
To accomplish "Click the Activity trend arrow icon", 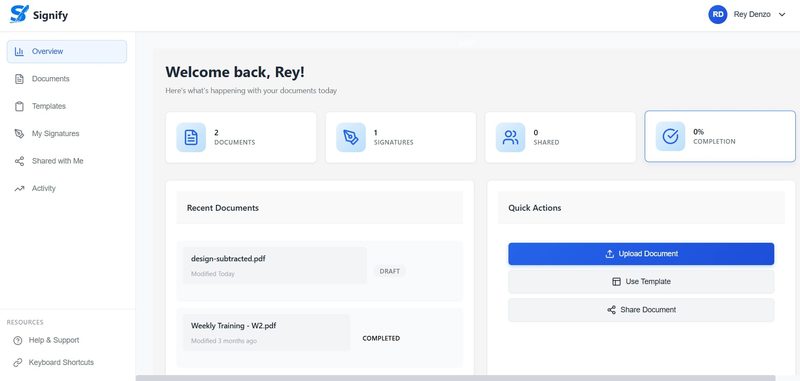I will [x=19, y=189].
